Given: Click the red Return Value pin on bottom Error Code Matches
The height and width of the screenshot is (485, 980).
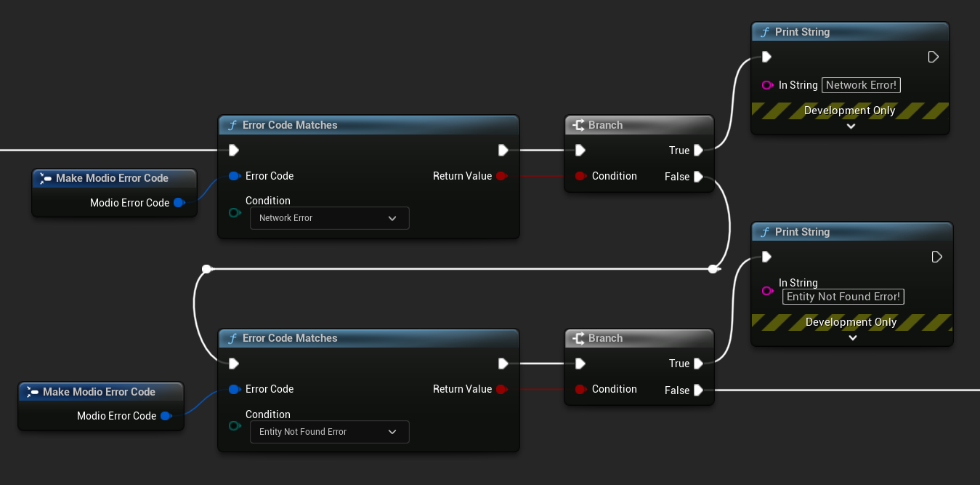Looking at the screenshot, I should click(501, 389).
